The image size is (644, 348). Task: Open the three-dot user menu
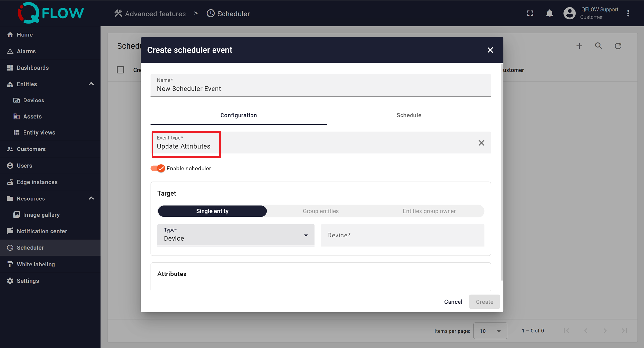tap(628, 14)
